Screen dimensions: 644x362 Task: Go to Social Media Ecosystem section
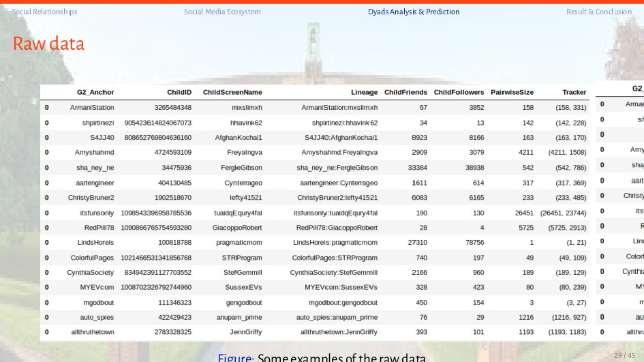[222, 12]
